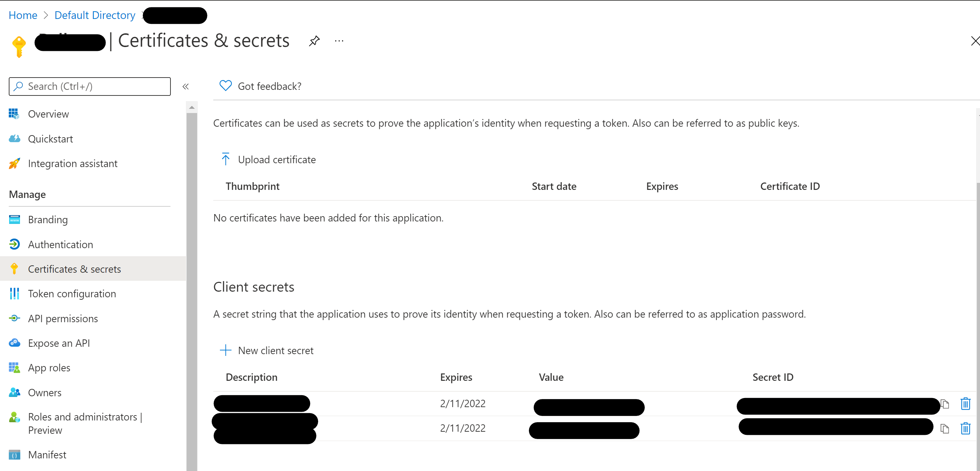The image size is (980, 471).
Task: Go to API permissions
Action: coord(63,318)
